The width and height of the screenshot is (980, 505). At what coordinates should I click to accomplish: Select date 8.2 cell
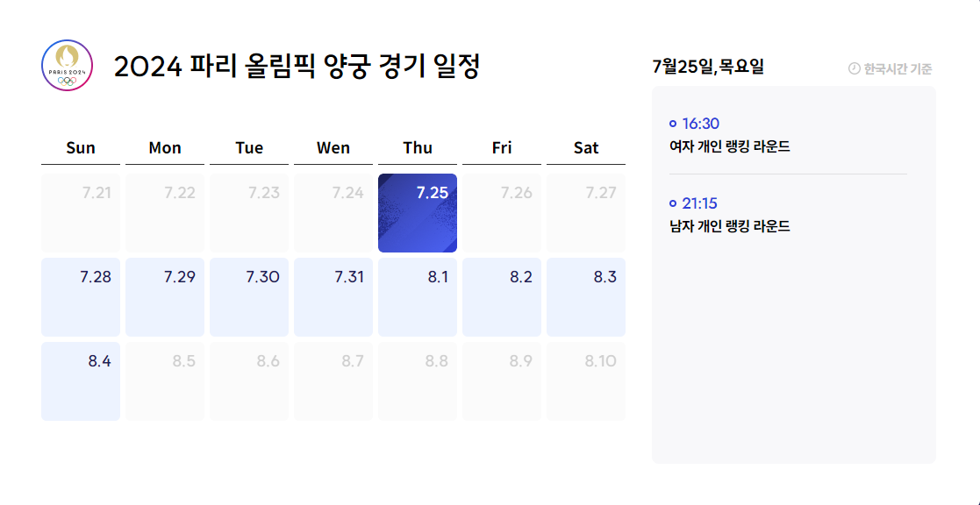pyautogui.click(x=502, y=296)
